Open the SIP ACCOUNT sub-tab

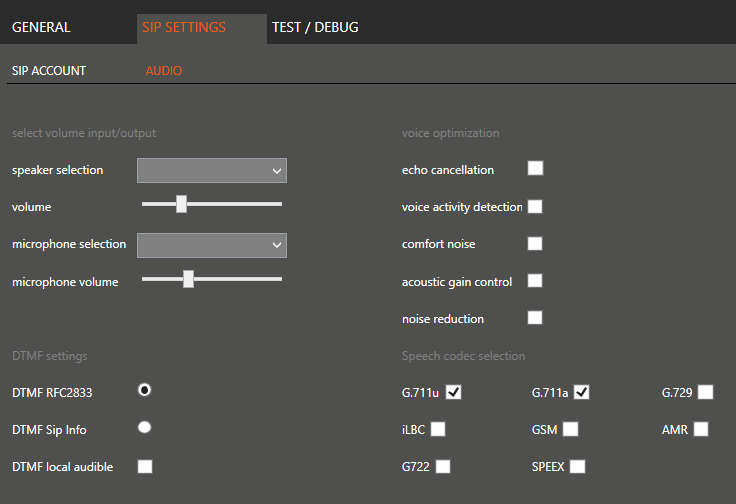[x=49, y=71]
